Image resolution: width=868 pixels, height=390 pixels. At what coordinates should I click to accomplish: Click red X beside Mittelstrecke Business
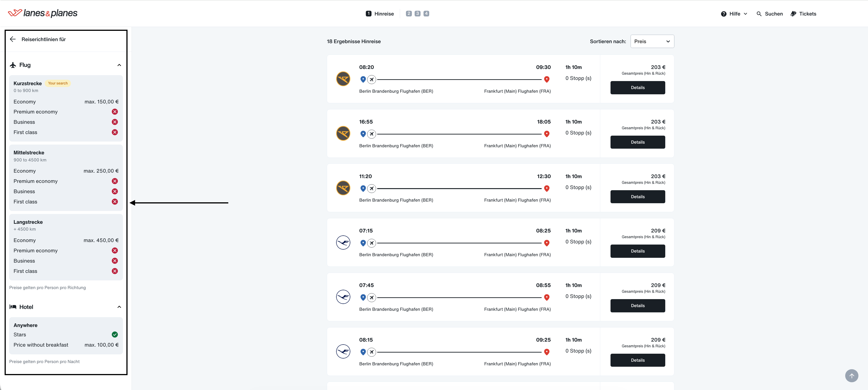point(115,191)
